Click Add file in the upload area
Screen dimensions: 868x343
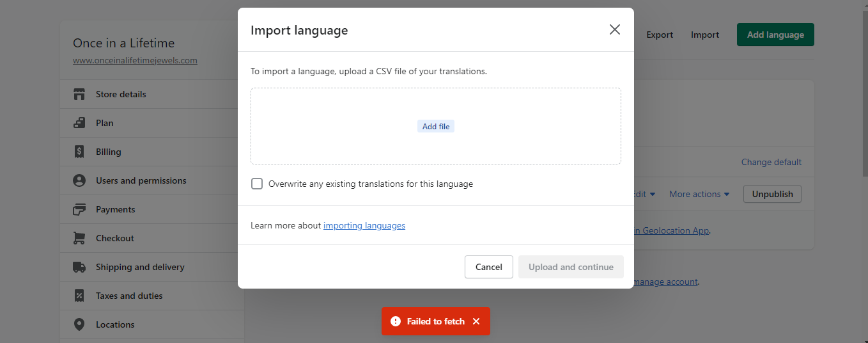(x=436, y=127)
